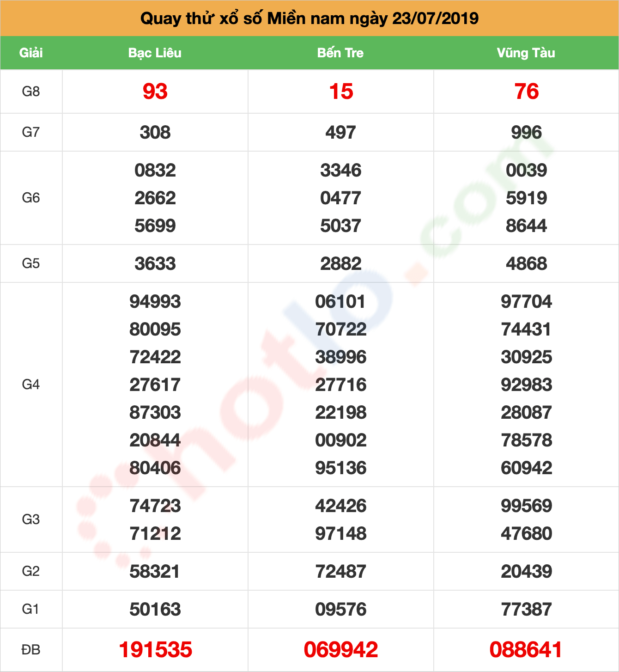Click the G6 row label
This screenshot has width=619, height=672.
coord(31,198)
